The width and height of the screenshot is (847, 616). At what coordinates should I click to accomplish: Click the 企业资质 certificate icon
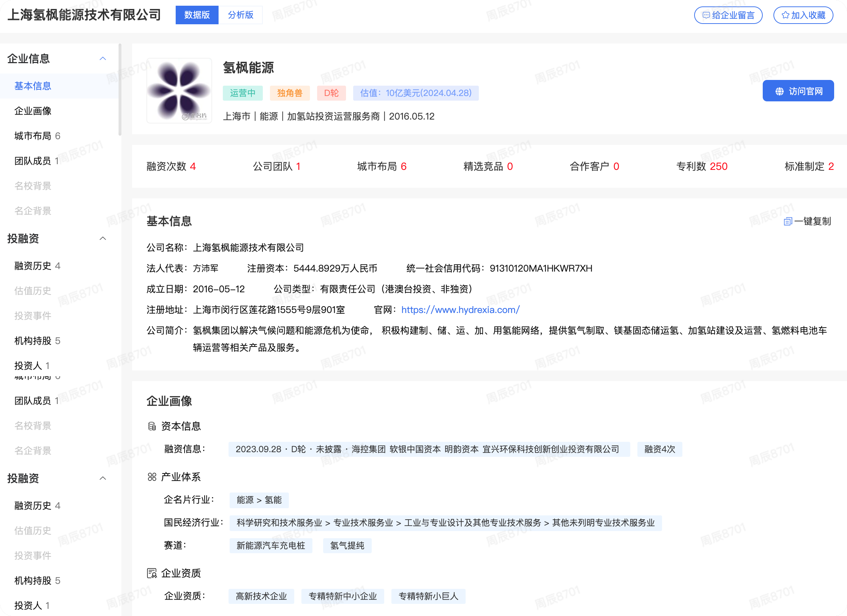pyautogui.click(x=152, y=574)
